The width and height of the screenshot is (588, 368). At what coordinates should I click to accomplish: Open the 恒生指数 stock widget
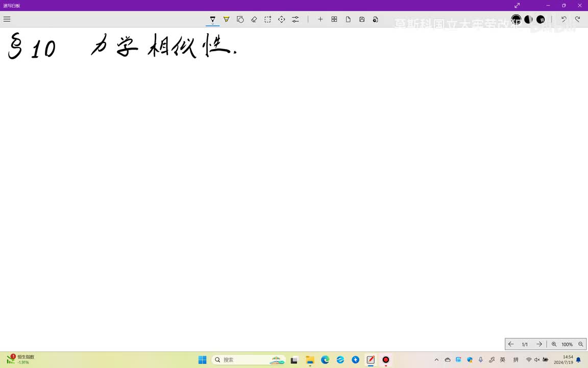pyautogui.click(x=20, y=360)
